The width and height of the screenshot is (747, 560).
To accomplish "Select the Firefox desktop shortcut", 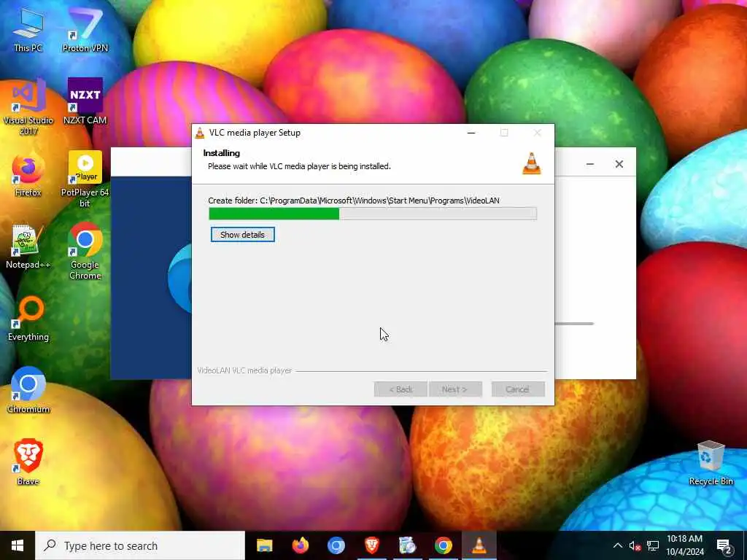I will click(28, 175).
